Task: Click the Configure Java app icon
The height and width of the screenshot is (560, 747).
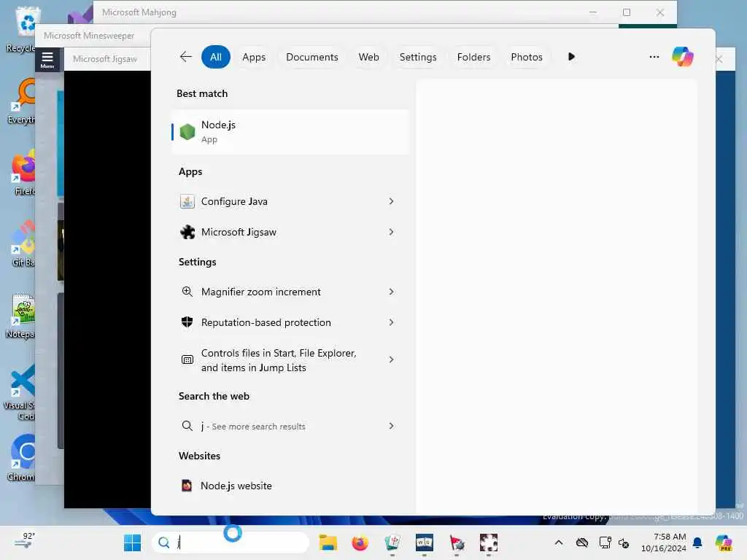Action: [x=187, y=201]
